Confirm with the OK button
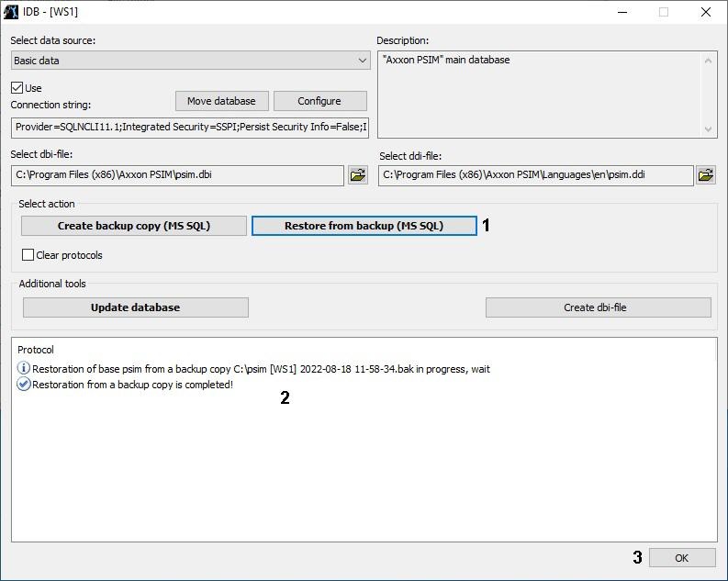Image resolution: width=728 pixels, height=581 pixels. pos(682,558)
